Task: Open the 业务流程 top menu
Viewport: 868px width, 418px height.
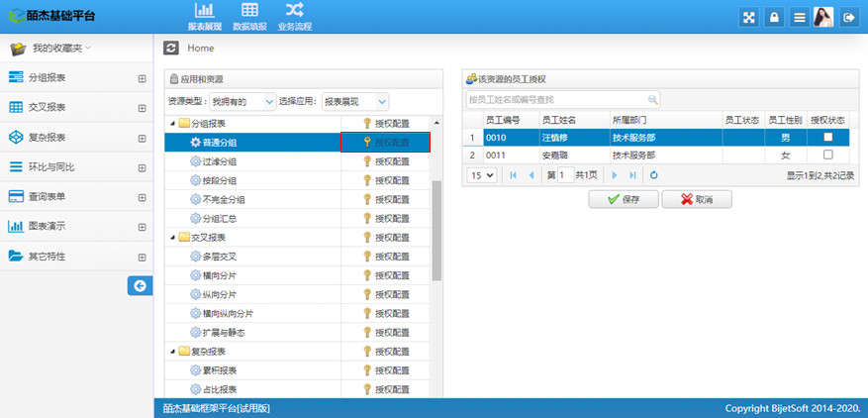Action: tap(294, 17)
